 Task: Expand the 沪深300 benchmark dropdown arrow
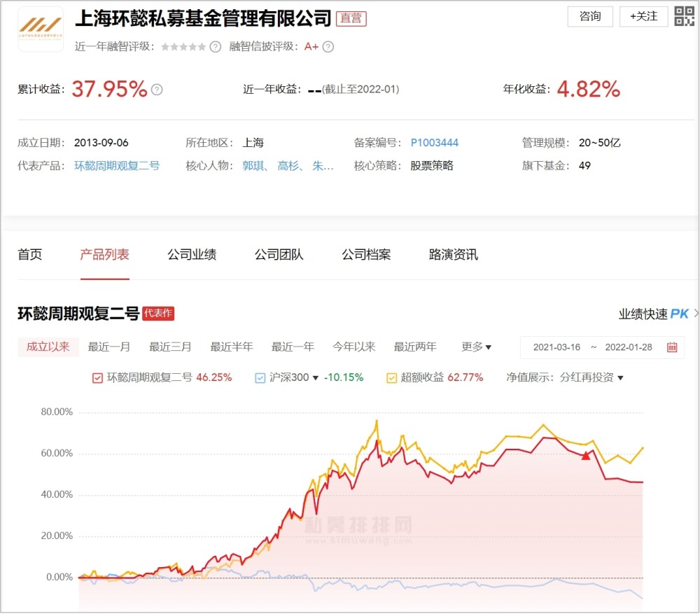tap(316, 378)
